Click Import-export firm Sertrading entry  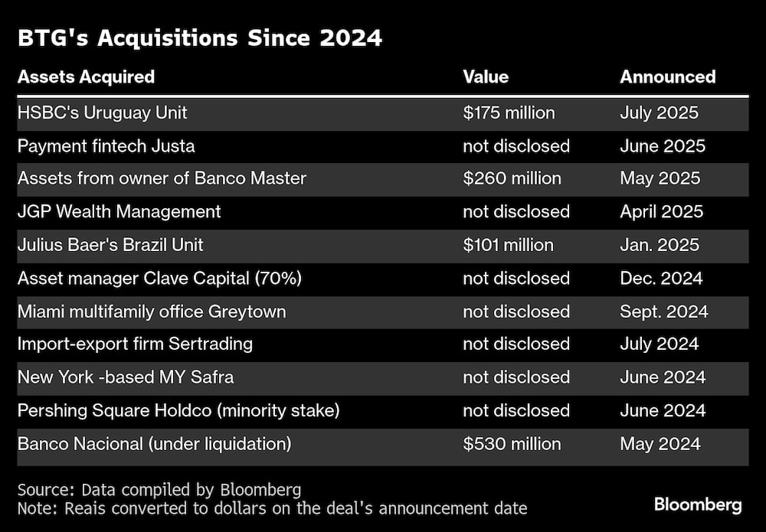click(x=135, y=344)
